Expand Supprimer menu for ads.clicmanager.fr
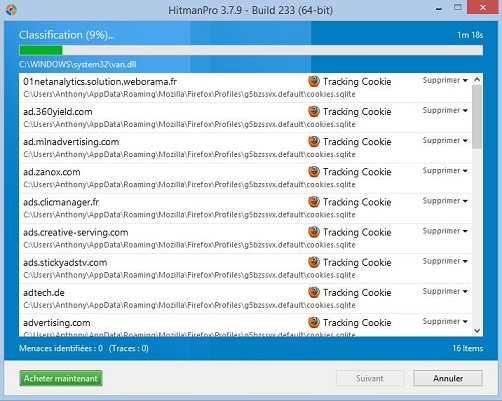 click(445, 201)
